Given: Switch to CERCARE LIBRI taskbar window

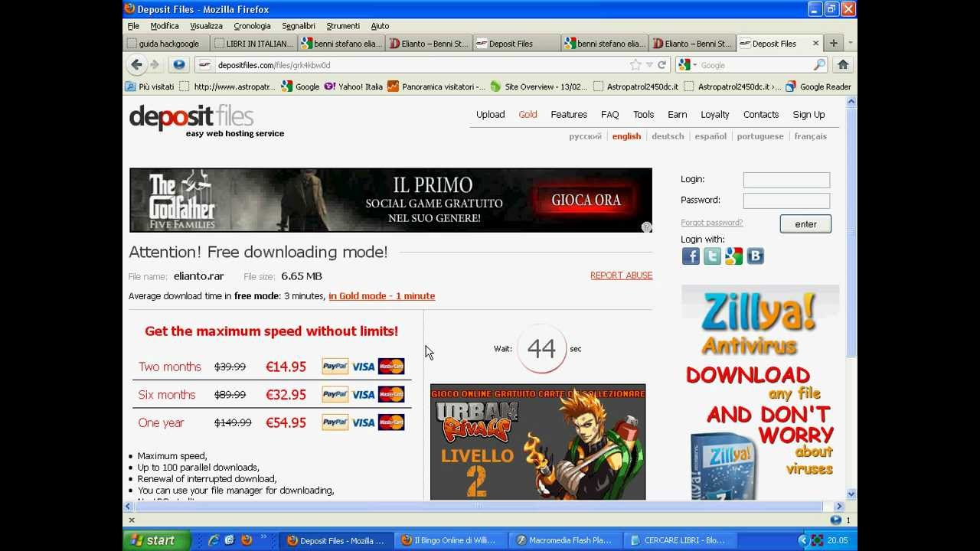Looking at the screenshot, I should tap(678, 540).
